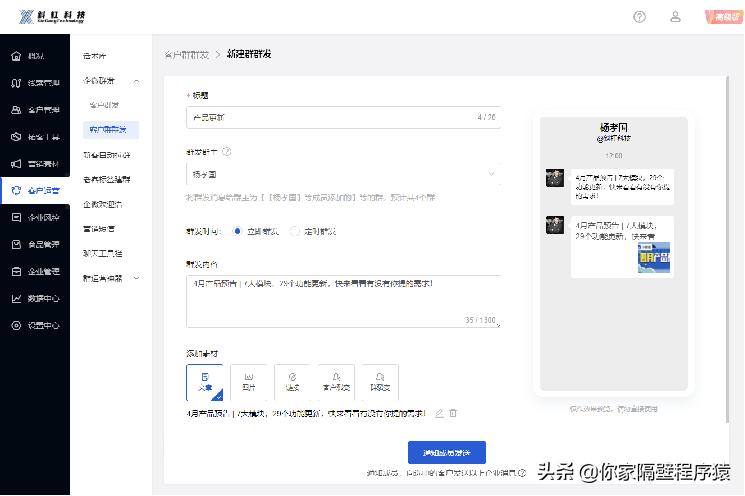Viewport: 745px width, 496px height.
Task: Select the checked 文章 material tab
Action: 205,382
